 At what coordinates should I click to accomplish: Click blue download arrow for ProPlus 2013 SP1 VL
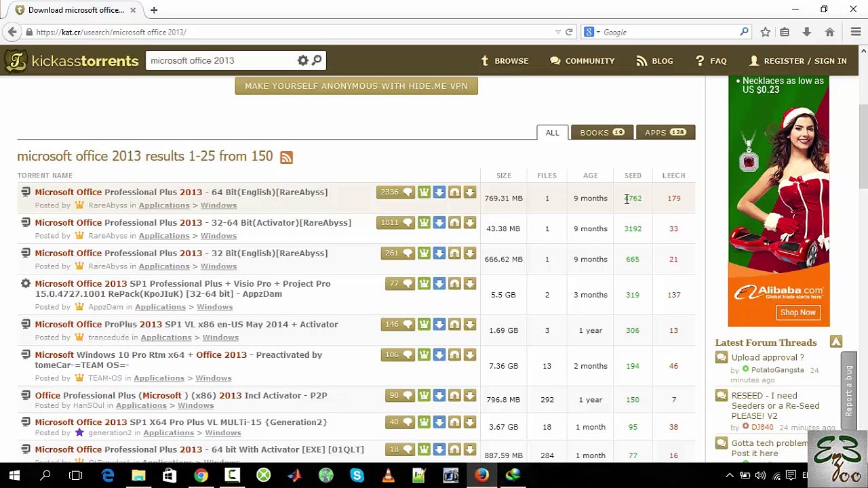[439, 325]
